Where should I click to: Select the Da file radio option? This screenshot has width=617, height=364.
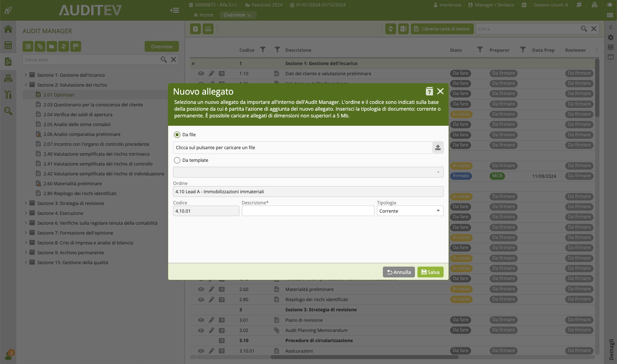[x=177, y=135]
